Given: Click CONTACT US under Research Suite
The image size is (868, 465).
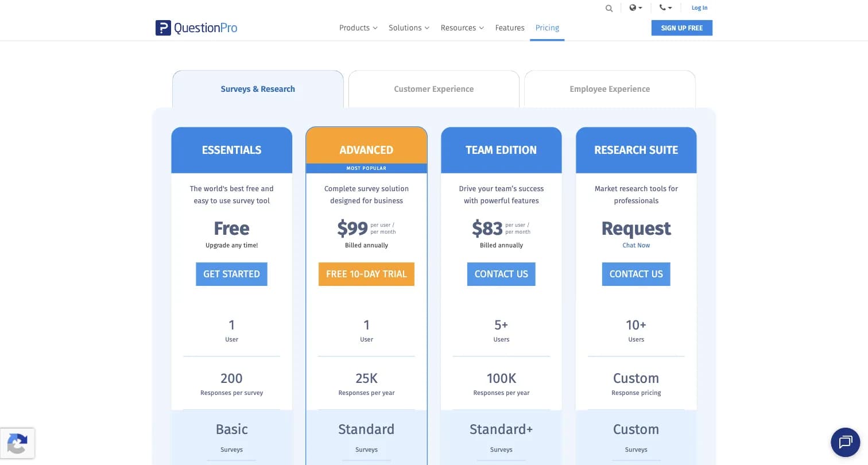Looking at the screenshot, I should pos(636,274).
